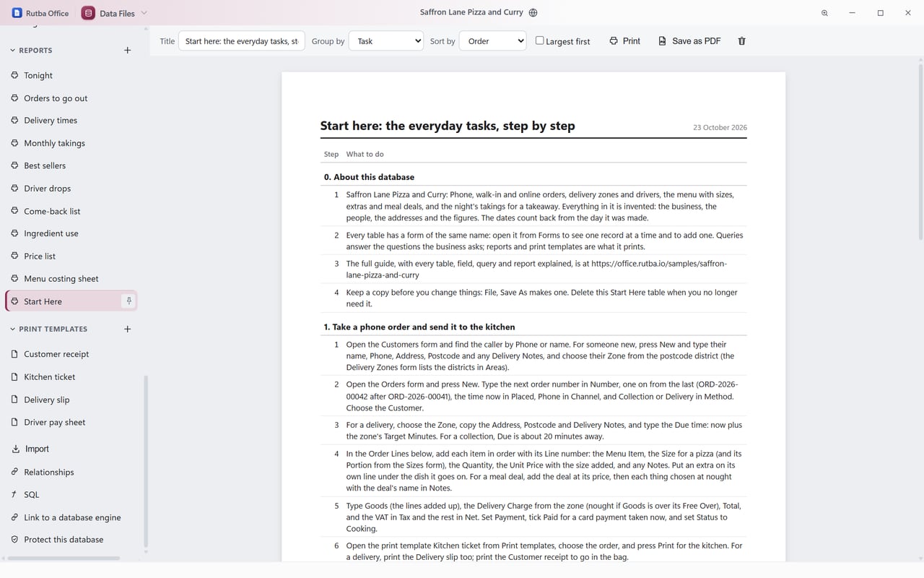Toggle the Largest first checkbox
Image resolution: width=924 pixels, height=578 pixels.
[x=539, y=40]
